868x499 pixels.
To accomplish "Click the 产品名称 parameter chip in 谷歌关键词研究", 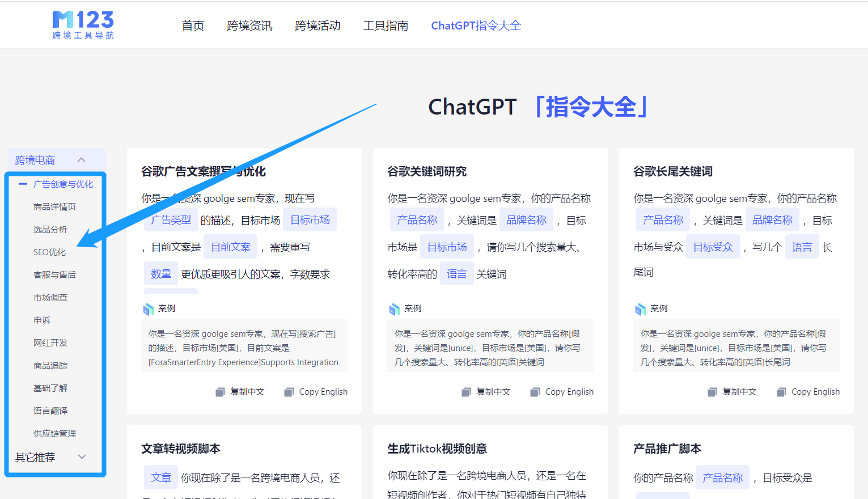I will (417, 219).
